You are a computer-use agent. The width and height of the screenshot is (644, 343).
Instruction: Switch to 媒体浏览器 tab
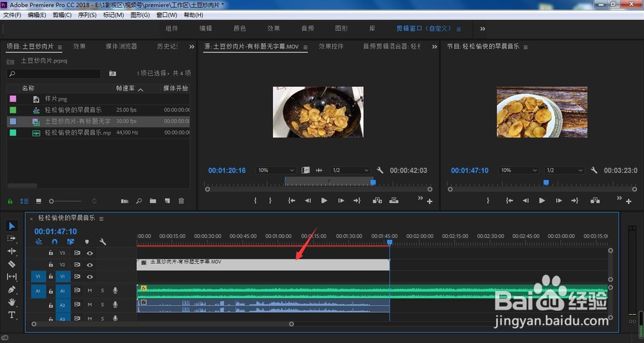[121, 46]
